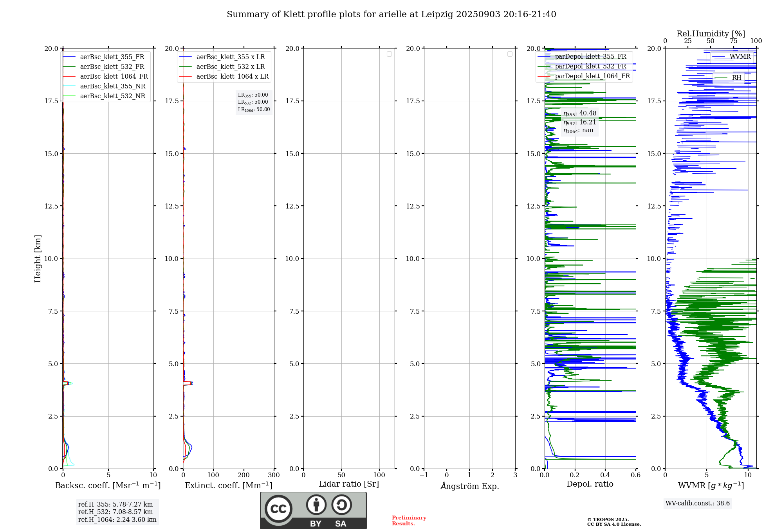This screenshot has width=783, height=532.
Task: Click the ref.H_532 reference height text
Action: (115, 512)
